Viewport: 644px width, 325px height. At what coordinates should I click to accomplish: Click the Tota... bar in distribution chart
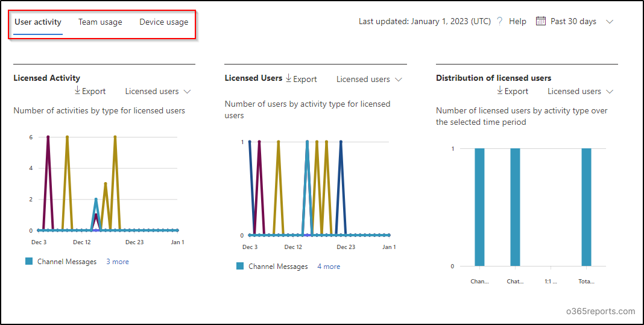pos(586,207)
